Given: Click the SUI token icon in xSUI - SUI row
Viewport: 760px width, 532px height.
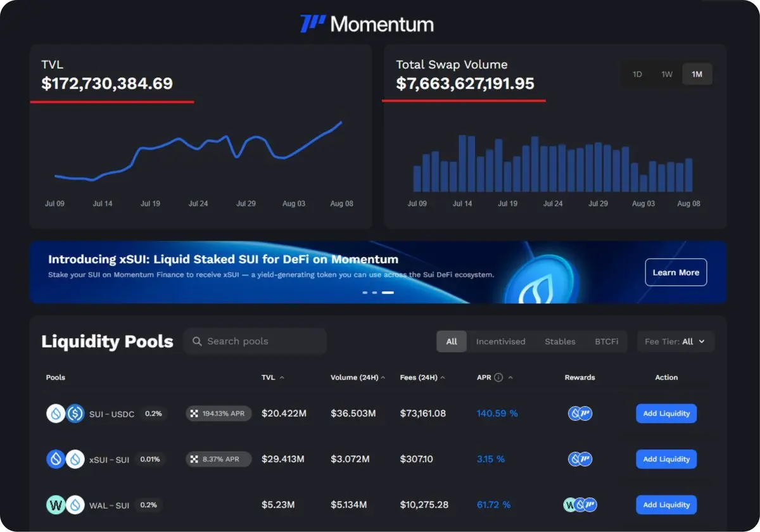Looking at the screenshot, I should (75, 459).
